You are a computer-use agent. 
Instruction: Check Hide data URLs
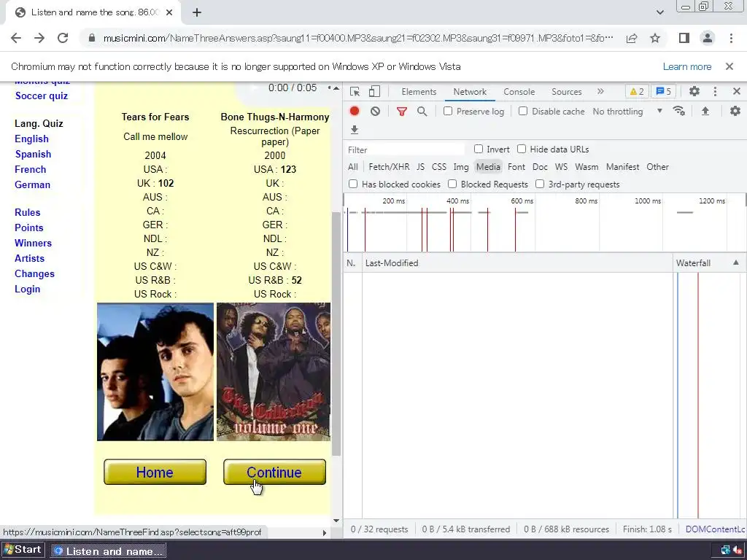point(522,149)
